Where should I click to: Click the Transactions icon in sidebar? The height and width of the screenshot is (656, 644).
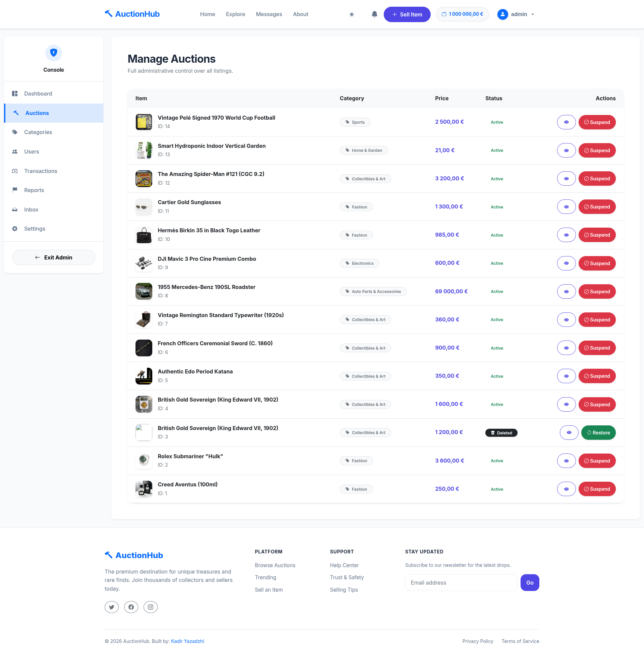(x=14, y=171)
